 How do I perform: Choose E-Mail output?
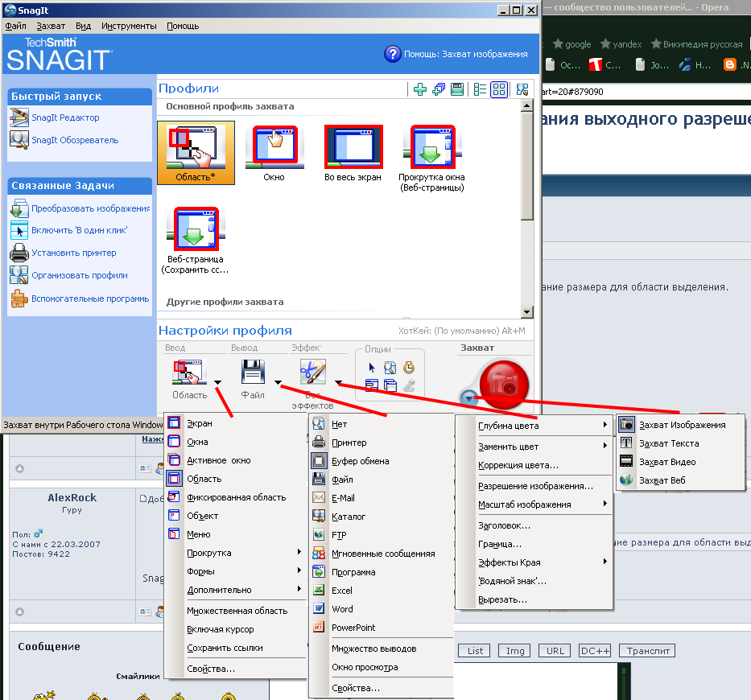click(382, 498)
